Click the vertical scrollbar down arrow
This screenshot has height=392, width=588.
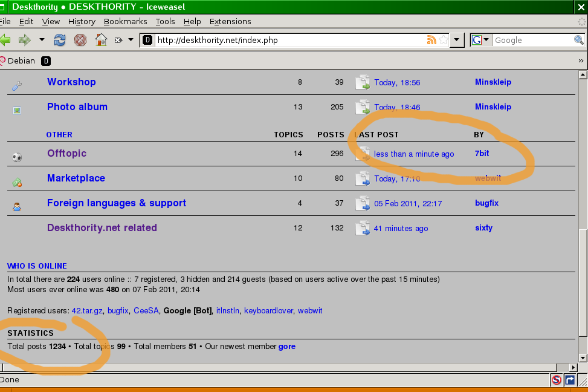point(583,357)
